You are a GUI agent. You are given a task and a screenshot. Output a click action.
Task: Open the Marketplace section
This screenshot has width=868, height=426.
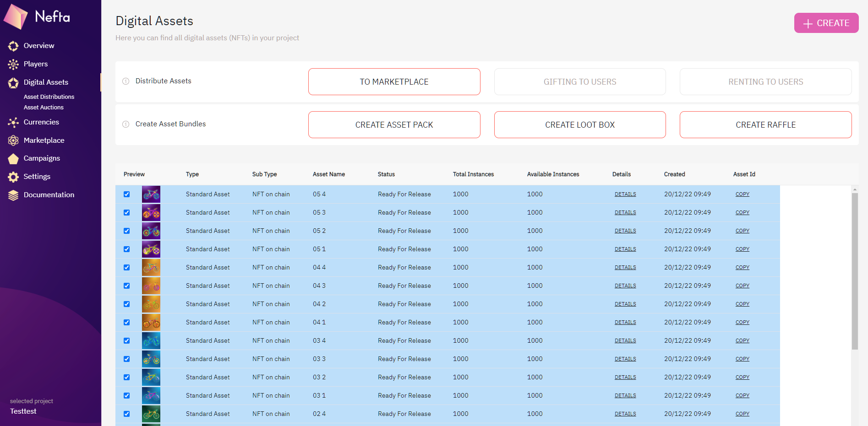click(x=44, y=140)
